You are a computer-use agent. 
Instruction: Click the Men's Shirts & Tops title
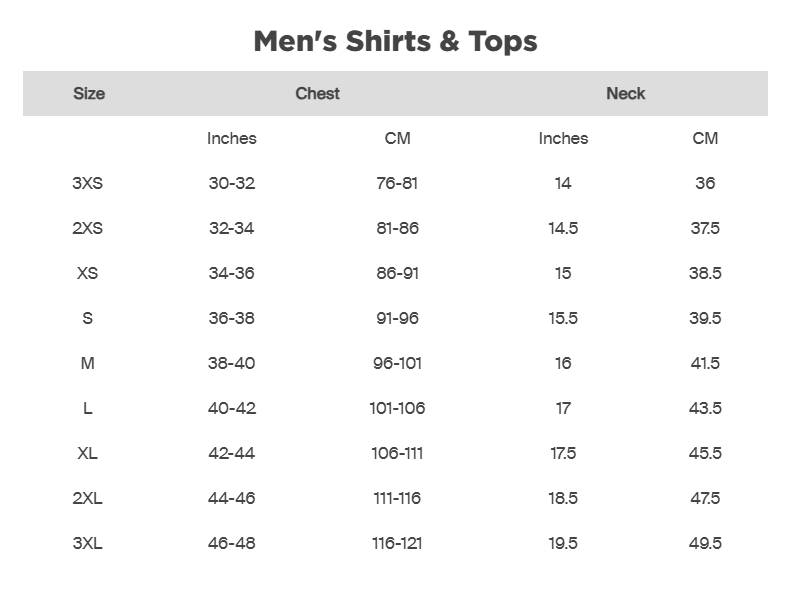tap(395, 42)
